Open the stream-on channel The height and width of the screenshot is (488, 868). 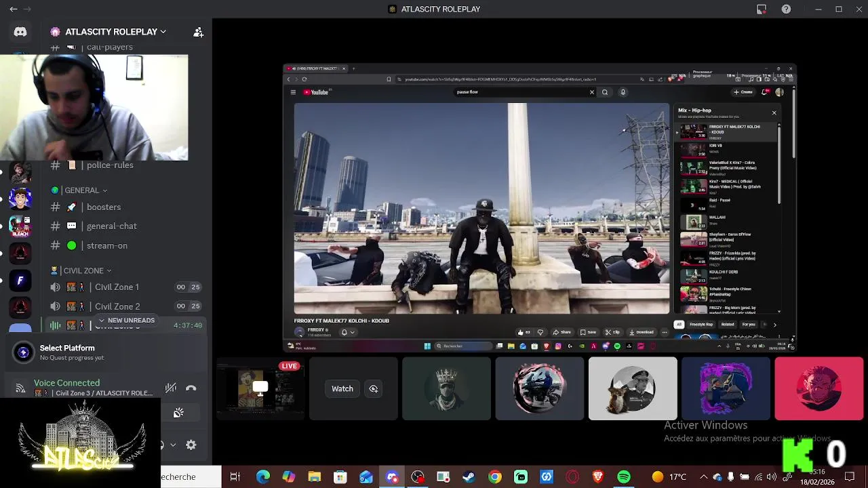(106, 246)
